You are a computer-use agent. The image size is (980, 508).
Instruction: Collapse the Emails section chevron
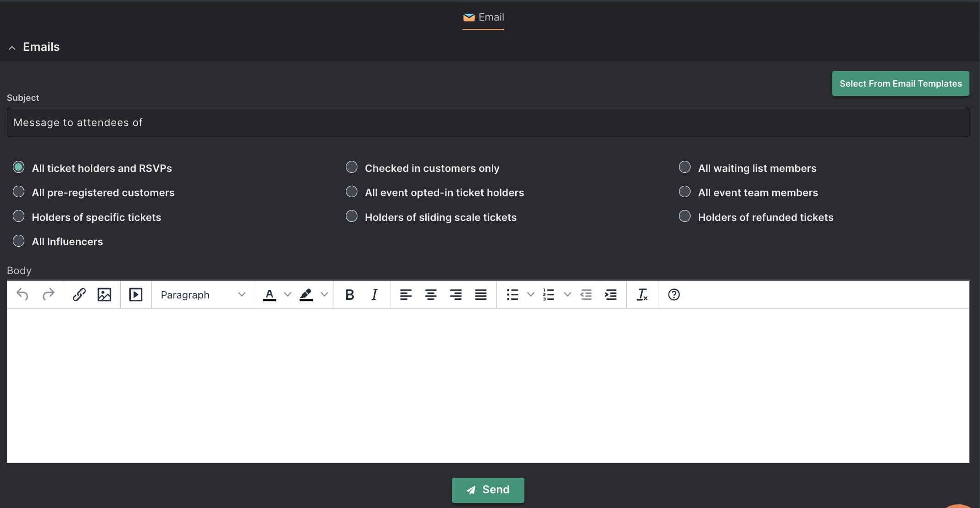[12, 48]
